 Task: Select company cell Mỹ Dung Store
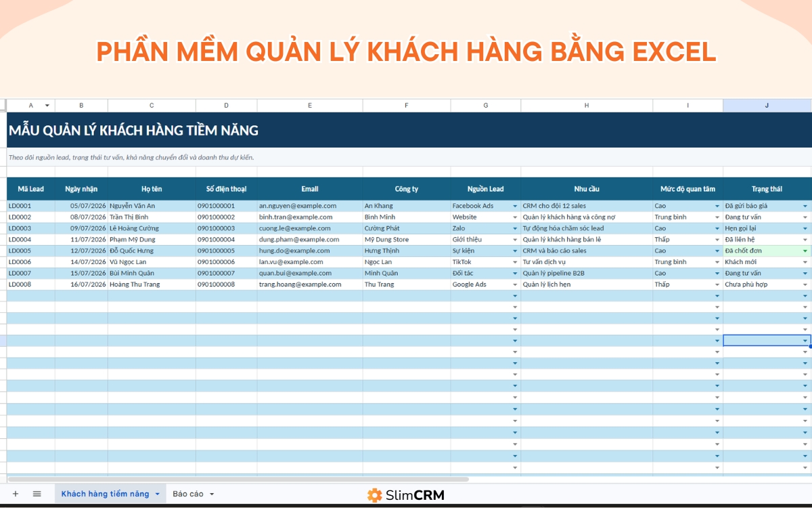[x=407, y=240]
